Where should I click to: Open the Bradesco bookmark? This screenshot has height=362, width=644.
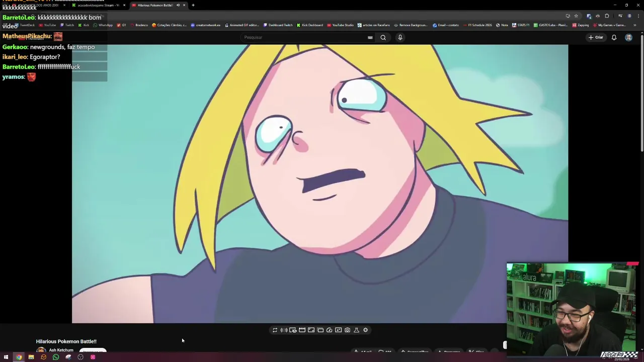[139, 25]
